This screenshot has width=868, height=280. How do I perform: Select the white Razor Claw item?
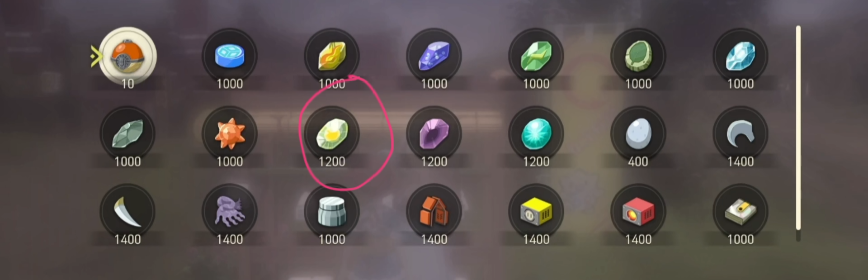click(x=127, y=212)
